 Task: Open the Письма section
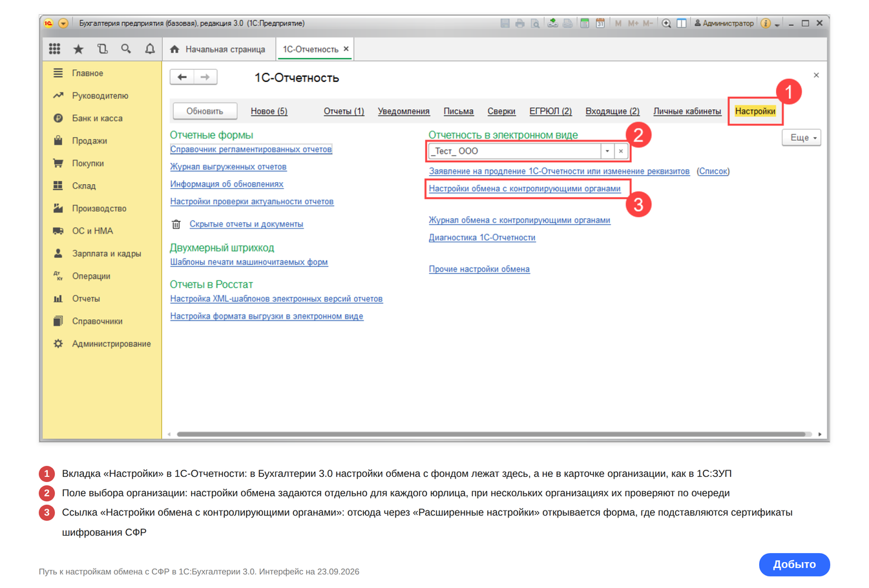click(x=459, y=111)
